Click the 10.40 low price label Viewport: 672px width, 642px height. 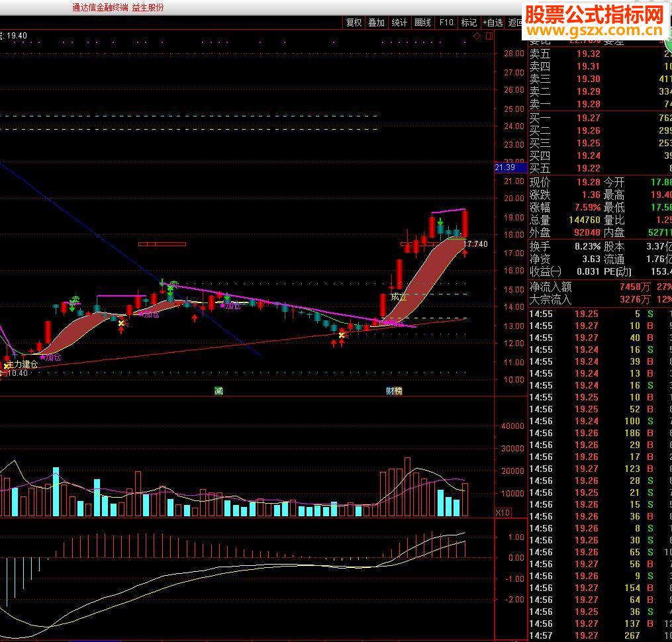[x=17, y=373]
